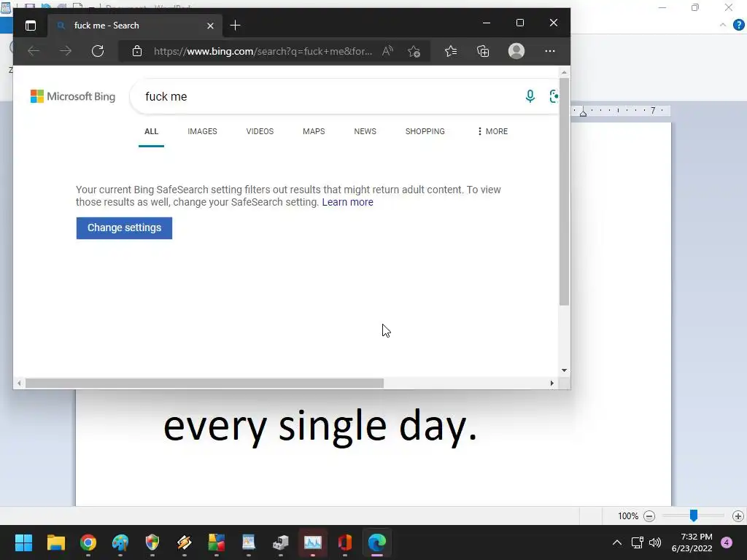Open the Edge profile avatar
The height and width of the screenshot is (560, 747).
(516, 51)
